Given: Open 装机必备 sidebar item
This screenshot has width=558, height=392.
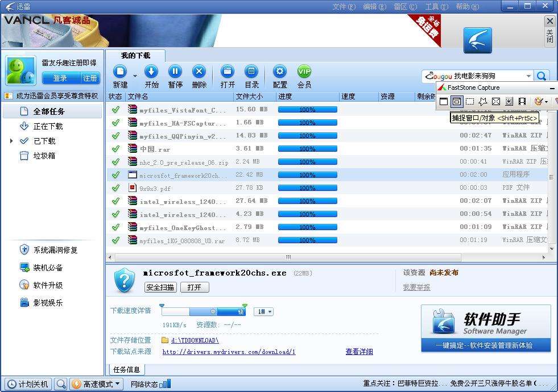Looking at the screenshot, I should click(x=42, y=268).
